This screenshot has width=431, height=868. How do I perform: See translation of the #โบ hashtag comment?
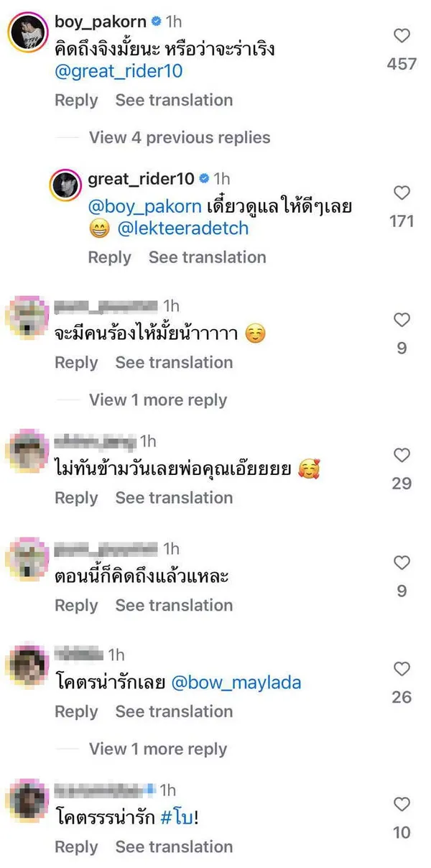point(174,847)
